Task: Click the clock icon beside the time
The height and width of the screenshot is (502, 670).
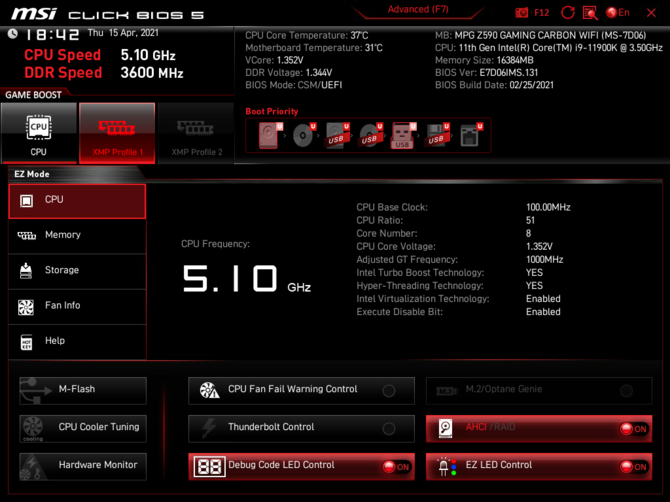Action: [13, 33]
